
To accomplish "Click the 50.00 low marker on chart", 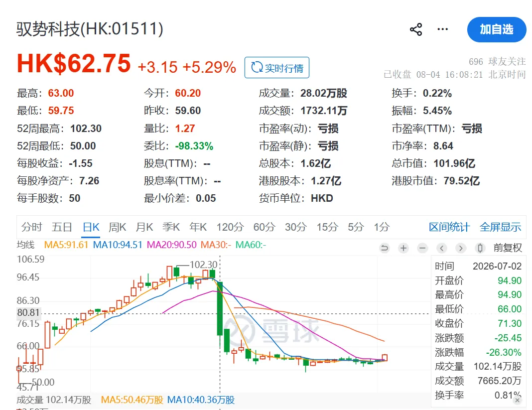I will (x=43, y=382).
